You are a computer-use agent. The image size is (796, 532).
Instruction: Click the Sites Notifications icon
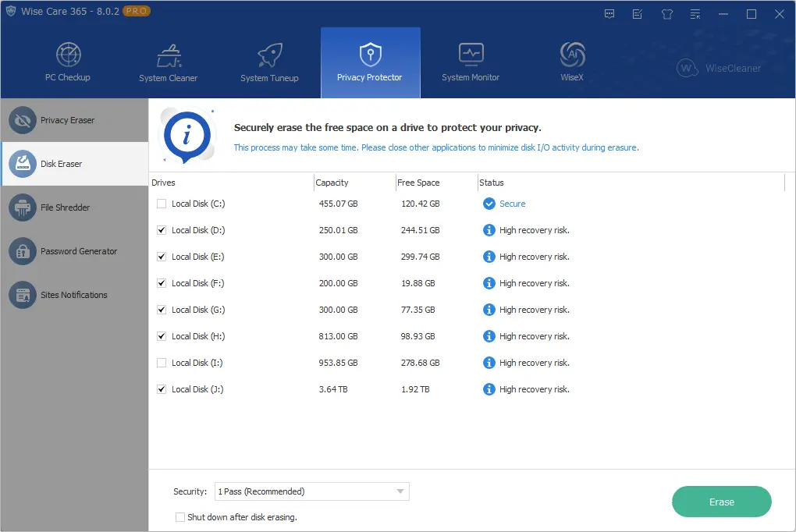(23, 295)
